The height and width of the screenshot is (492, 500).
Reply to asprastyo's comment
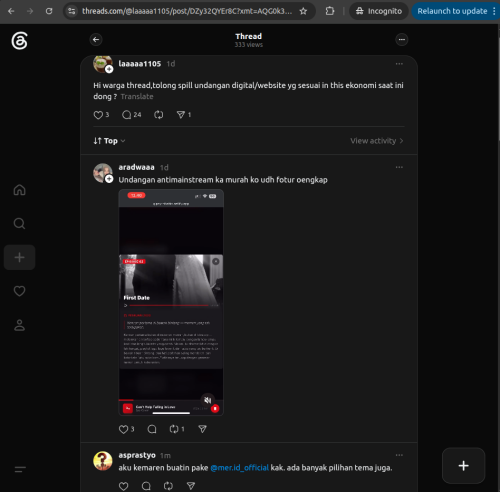pos(146,486)
